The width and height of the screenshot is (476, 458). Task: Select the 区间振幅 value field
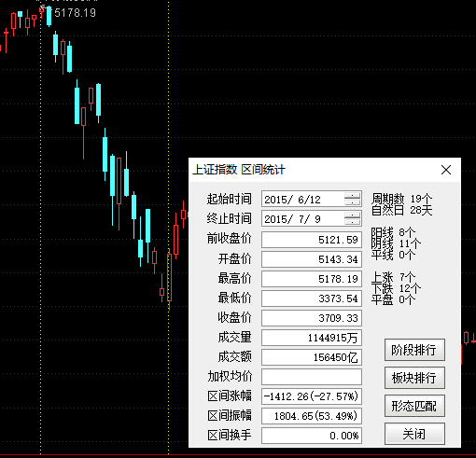(312, 416)
